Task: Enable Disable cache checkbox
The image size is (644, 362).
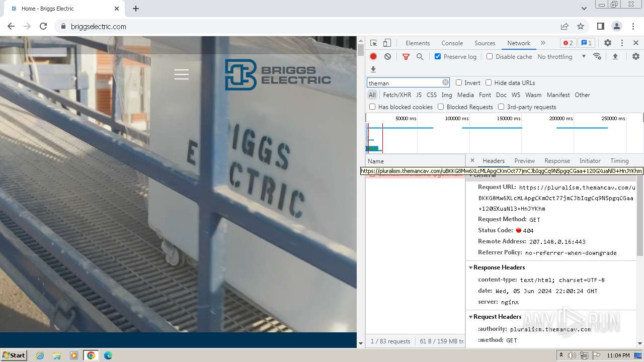Action: click(x=490, y=56)
